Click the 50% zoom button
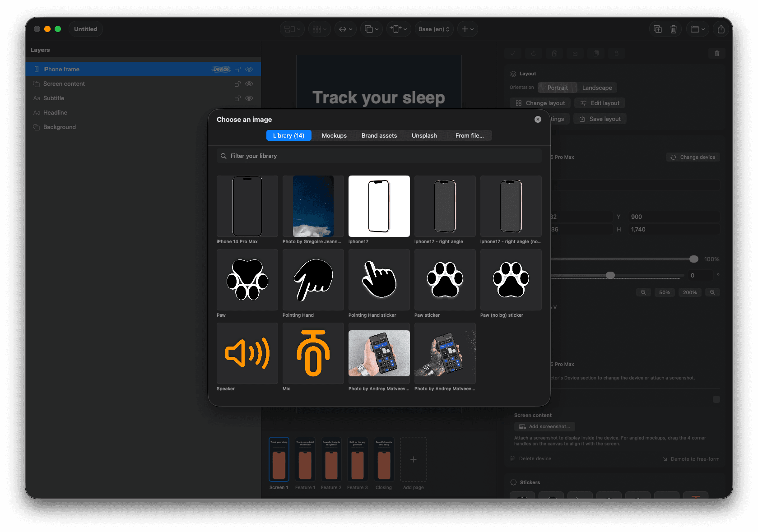 point(665,292)
